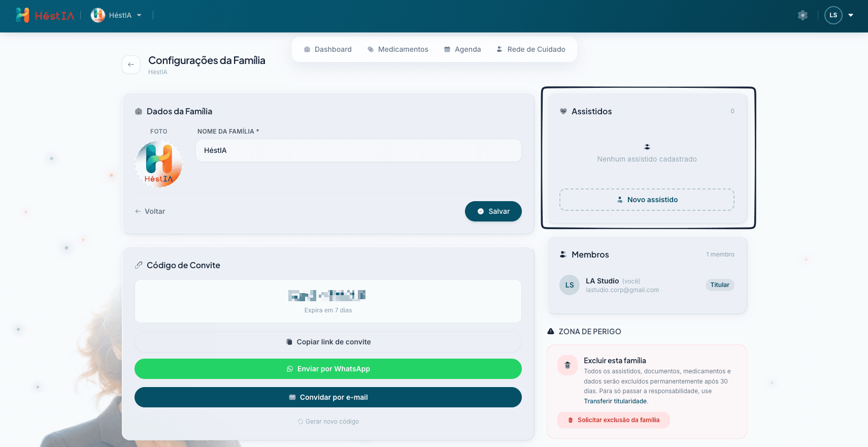Open the Rede de Cuidado tab
The width and height of the screenshot is (868, 447).
pos(531,49)
